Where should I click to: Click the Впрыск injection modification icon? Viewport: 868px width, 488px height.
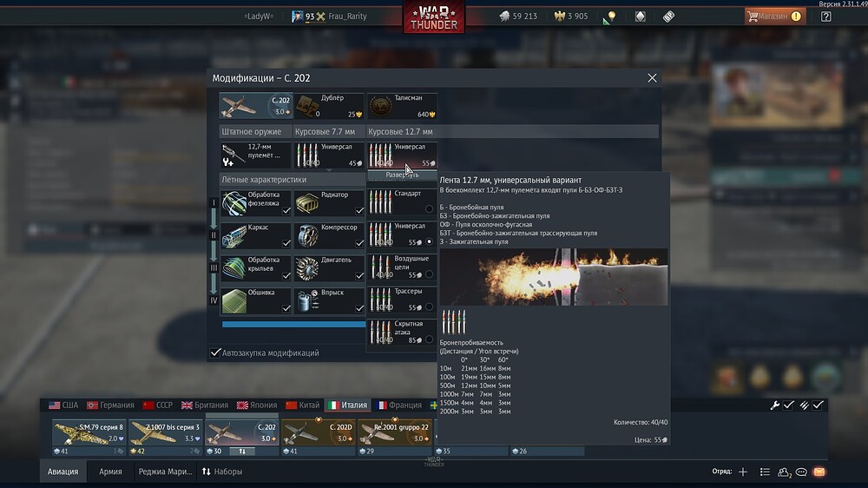pos(306,301)
